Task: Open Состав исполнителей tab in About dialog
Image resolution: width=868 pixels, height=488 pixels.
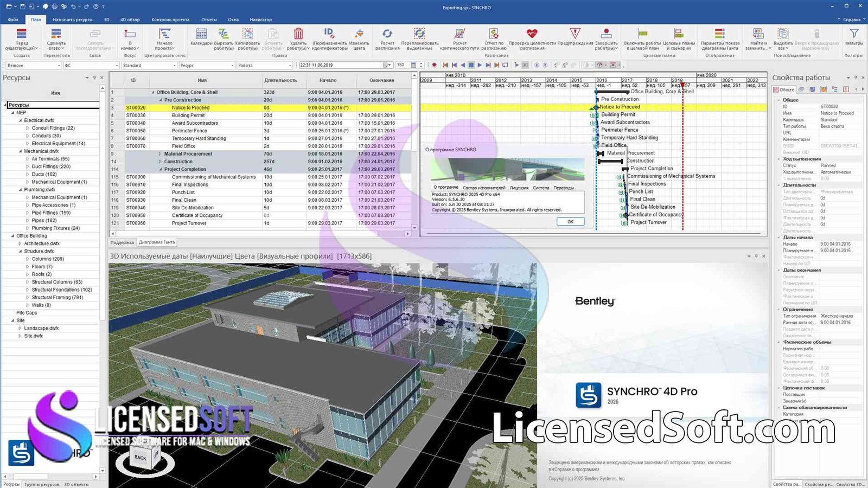Action: coord(484,188)
